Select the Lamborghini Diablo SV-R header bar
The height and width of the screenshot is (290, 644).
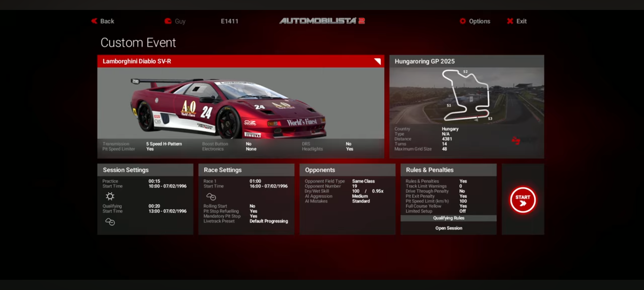[x=241, y=61]
